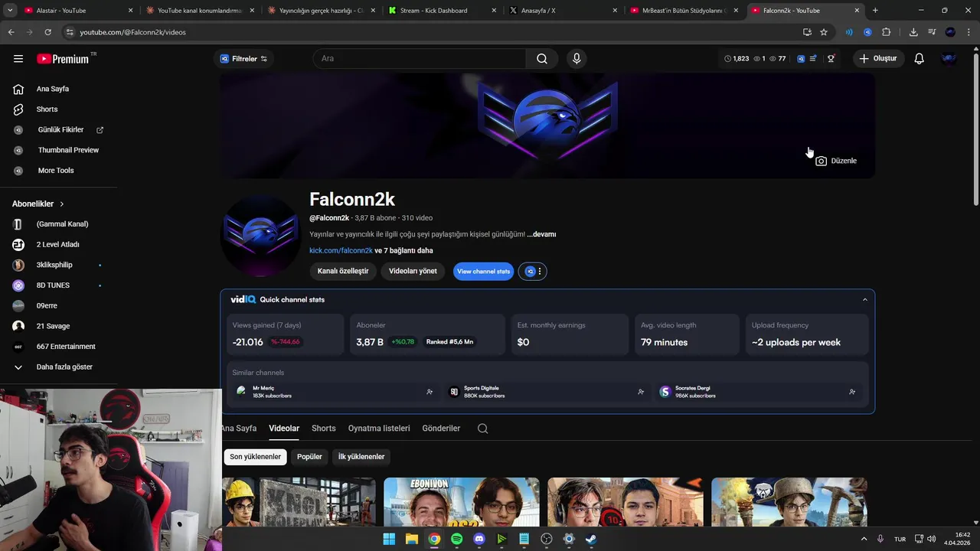Search within channel videos magnifier

(x=482, y=429)
